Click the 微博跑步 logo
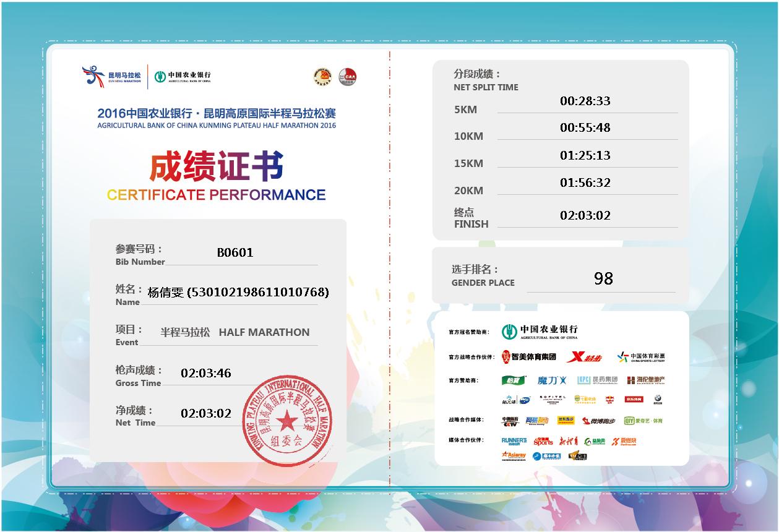This screenshot has width=779, height=532. [598, 421]
